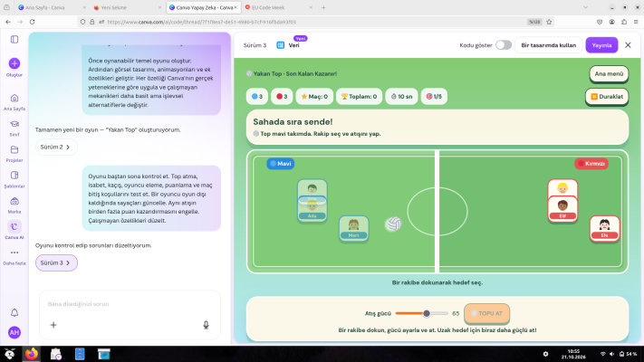
Task: Open the Sınıf section in sidebar
Action: coord(14,128)
